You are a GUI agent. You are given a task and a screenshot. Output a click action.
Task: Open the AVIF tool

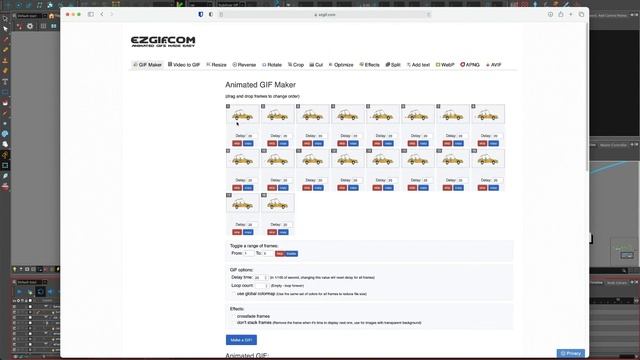[493, 64]
